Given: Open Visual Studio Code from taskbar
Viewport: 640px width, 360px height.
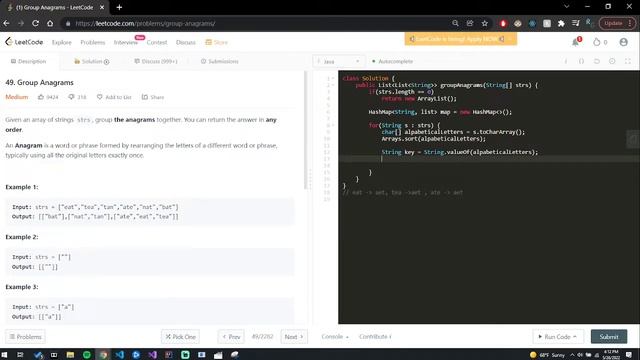Looking at the screenshot, I should click(x=120, y=355).
